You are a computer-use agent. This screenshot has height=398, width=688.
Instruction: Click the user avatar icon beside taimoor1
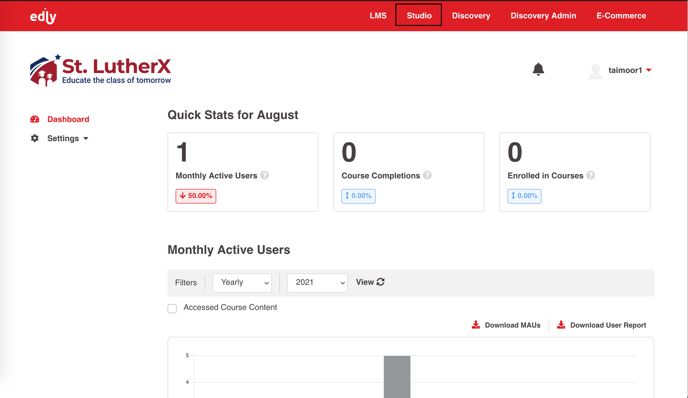(x=595, y=71)
